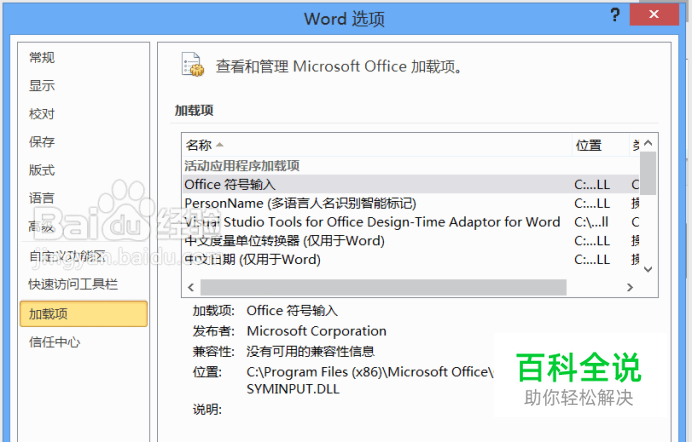Click the horizontal scroll right arrow
The width and height of the screenshot is (692, 442).
(630, 288)
